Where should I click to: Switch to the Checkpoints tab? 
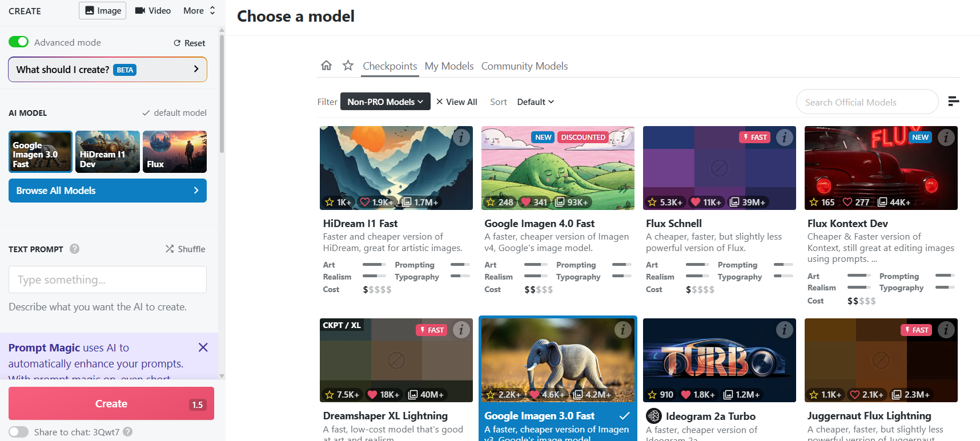click(390, 66)
